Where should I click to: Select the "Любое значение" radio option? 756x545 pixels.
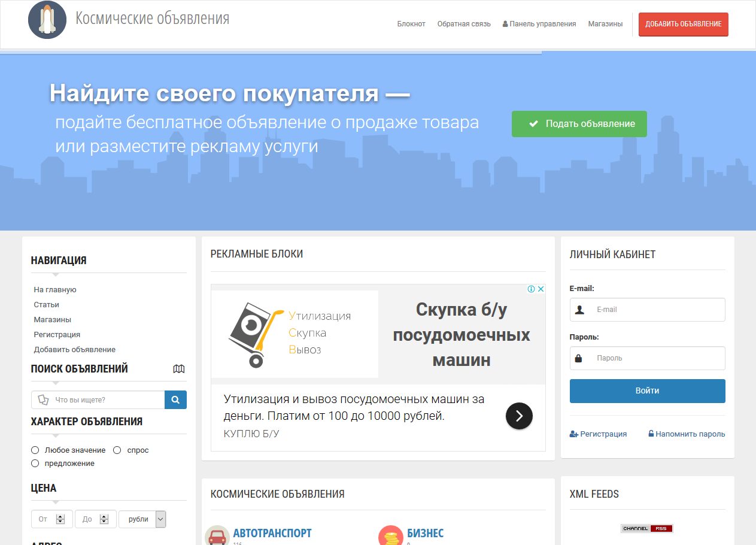[35, 450]
